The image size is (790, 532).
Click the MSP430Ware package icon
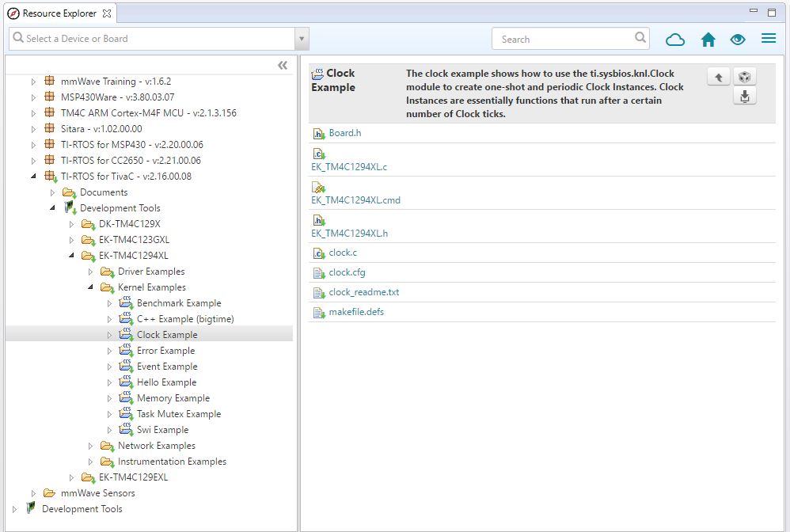click(x=49, y=97)
